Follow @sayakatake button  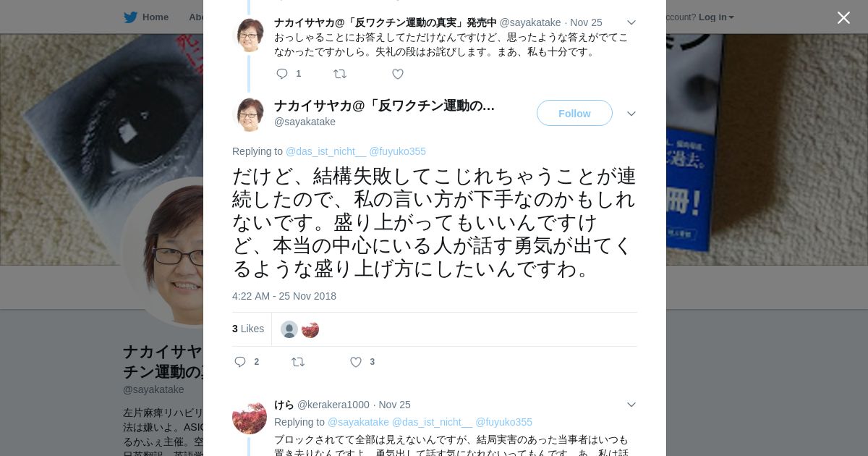[574, 113]
